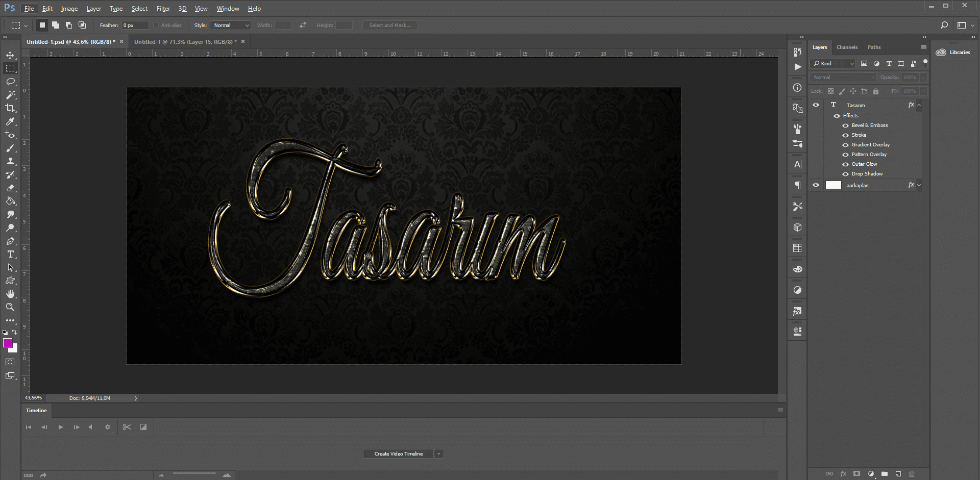
Task: Select the Zoom tool
Action: pyautogui.click(x=10, y=307)
